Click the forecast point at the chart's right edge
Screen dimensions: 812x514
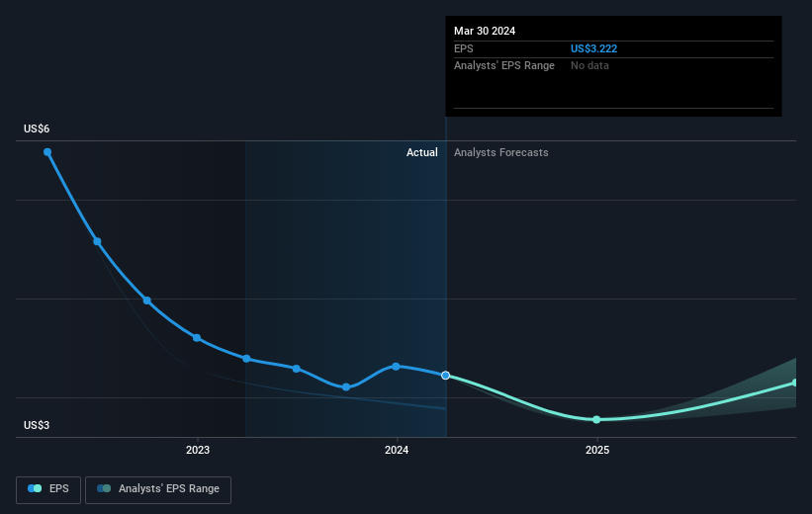point(795,384)
